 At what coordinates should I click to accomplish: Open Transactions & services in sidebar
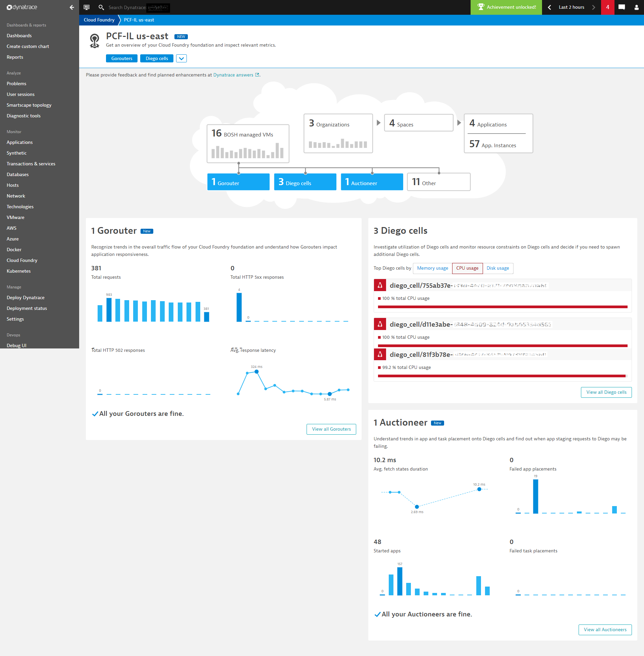click(x=31, y=164)
